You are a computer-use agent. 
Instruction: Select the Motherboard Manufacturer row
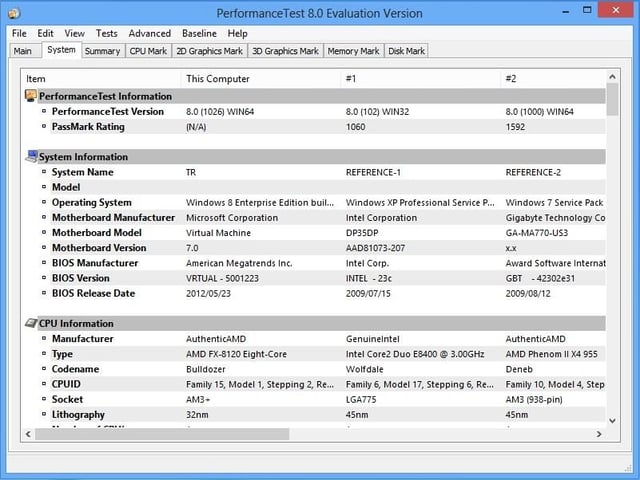pos(314,218)
